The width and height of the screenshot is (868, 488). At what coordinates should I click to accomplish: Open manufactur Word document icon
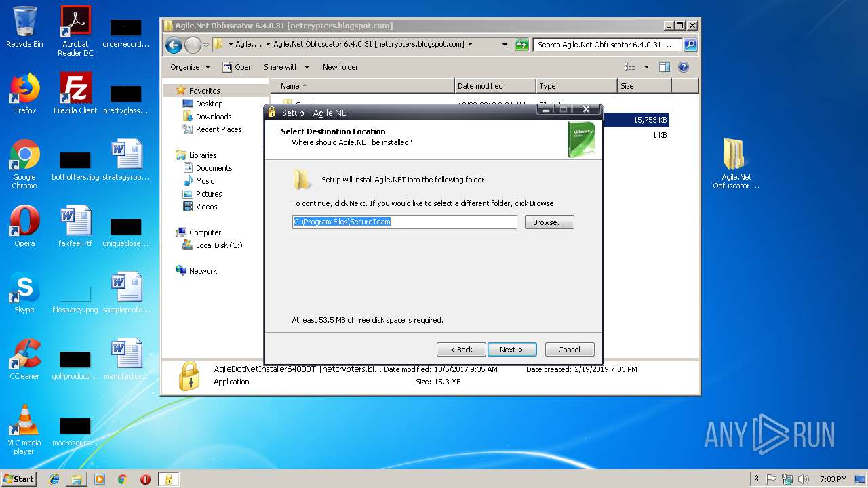[126, 359]
